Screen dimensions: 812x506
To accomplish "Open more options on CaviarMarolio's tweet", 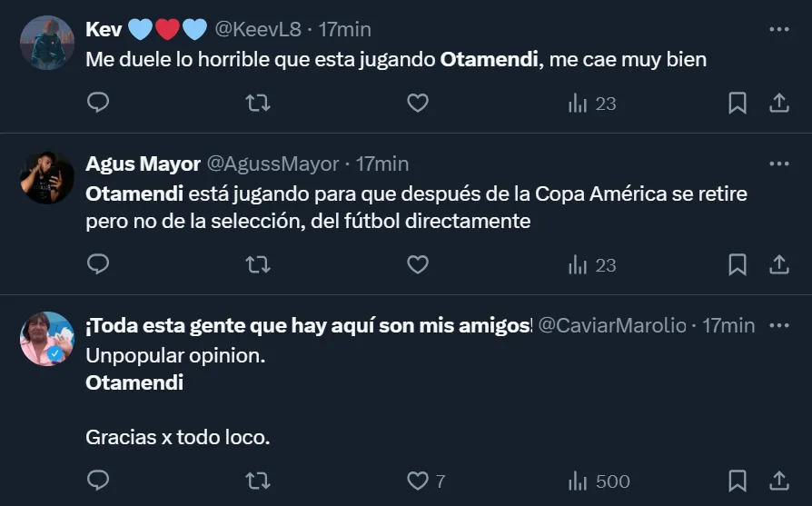I will click(778, 325).
